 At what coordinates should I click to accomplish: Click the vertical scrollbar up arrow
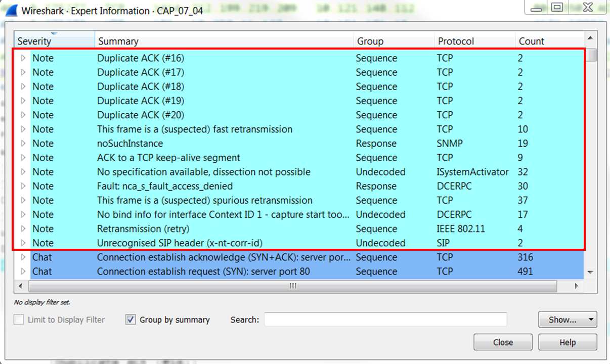click(590, 37)
